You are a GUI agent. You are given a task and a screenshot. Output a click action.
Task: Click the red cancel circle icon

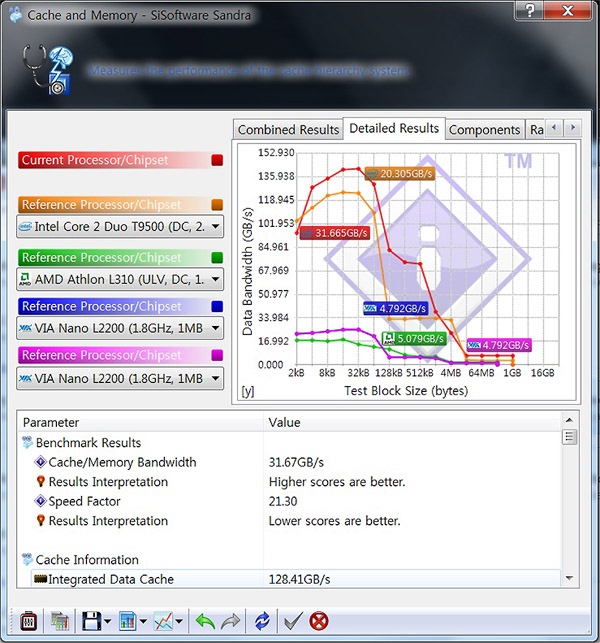click(x=319, y=621)
